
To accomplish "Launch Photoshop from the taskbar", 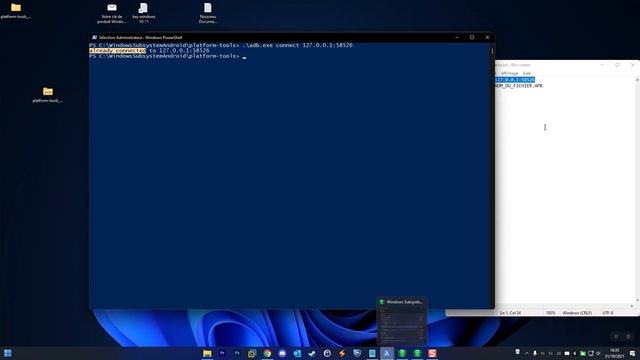I will (237, 353).
